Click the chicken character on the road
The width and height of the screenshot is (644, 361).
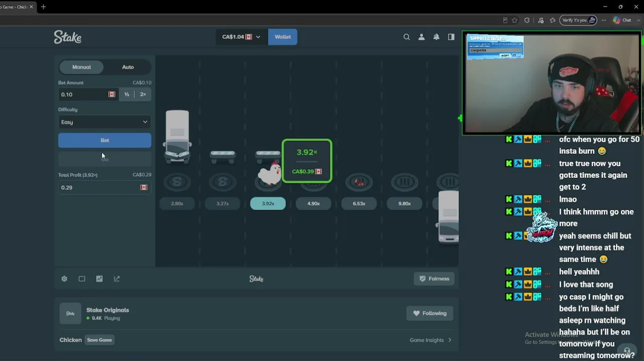pos(270,173)
